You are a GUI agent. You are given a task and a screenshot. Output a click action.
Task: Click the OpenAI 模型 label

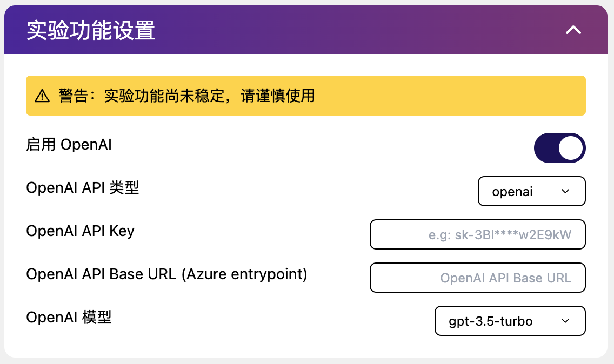(69, 318)
